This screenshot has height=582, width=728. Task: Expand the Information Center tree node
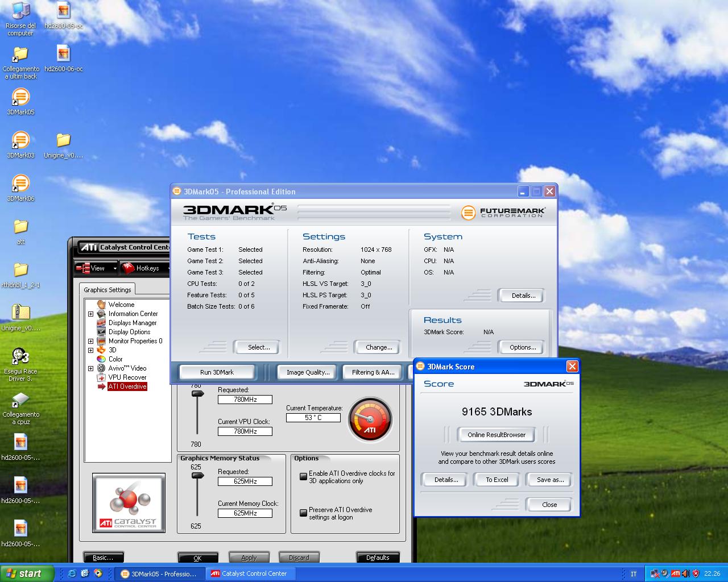[x=90, y=314]
